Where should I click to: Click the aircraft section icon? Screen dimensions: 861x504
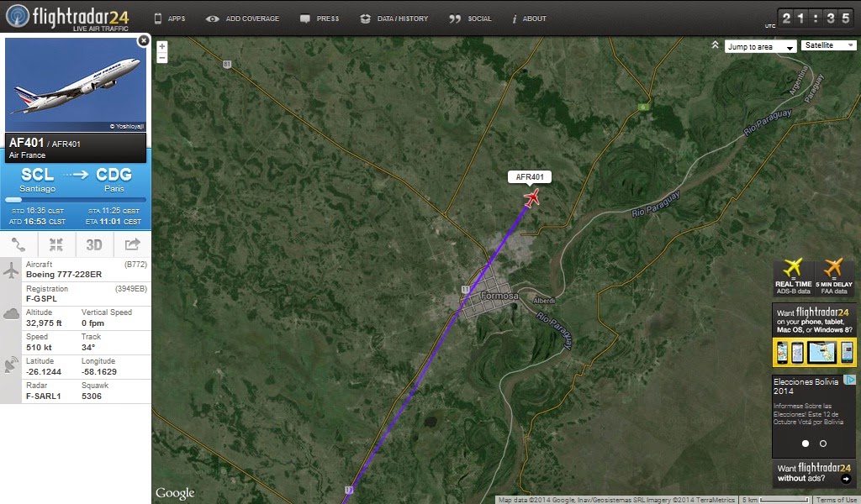11,270
